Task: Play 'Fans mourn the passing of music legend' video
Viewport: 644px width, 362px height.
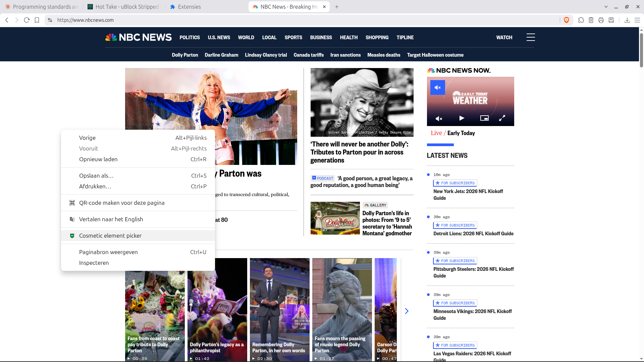Action: click(x=342, y=310)
